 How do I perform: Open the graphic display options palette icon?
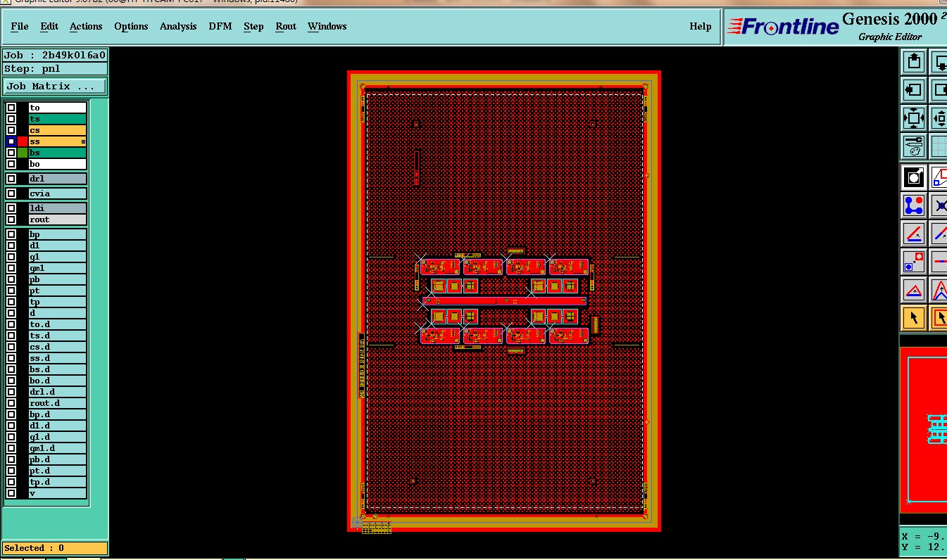[x=914, y=146]
